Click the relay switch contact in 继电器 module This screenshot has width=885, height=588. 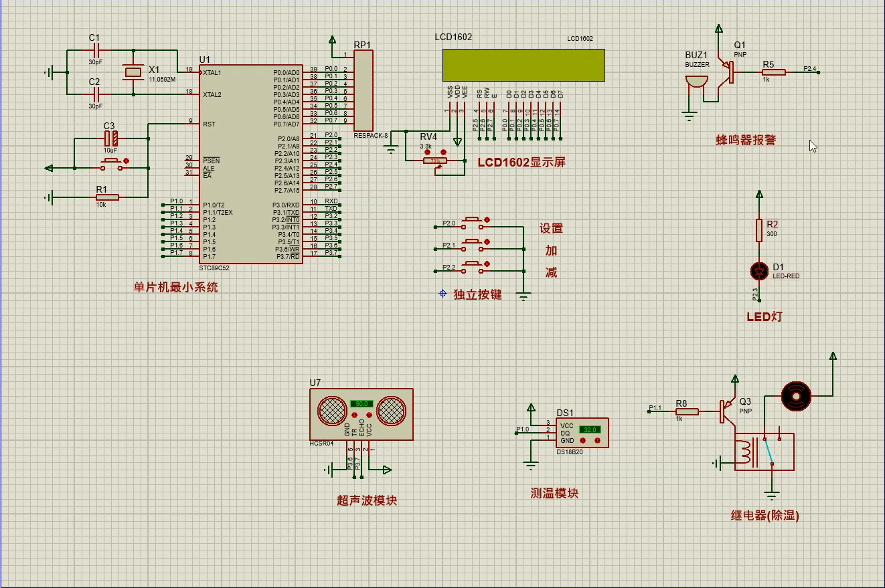click(769, 450)
